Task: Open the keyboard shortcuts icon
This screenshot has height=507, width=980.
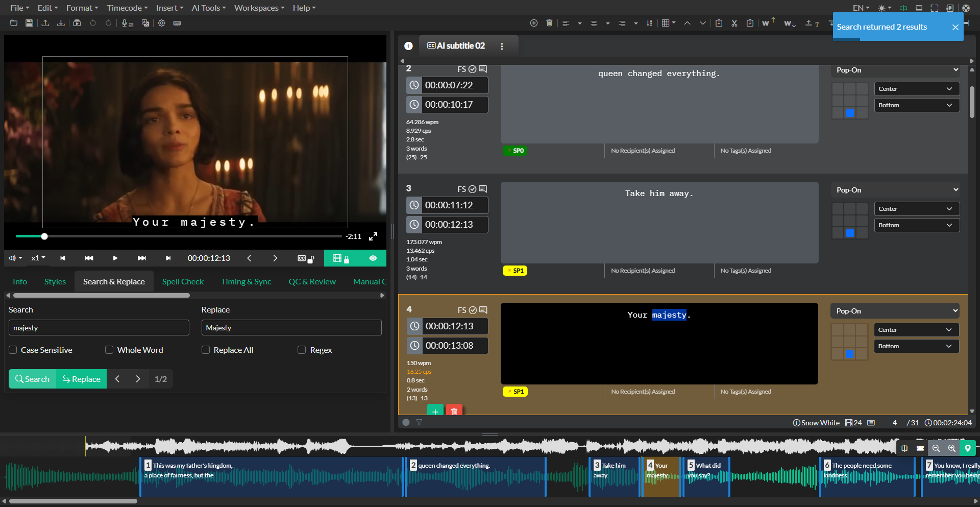Action: coord(177,23)
